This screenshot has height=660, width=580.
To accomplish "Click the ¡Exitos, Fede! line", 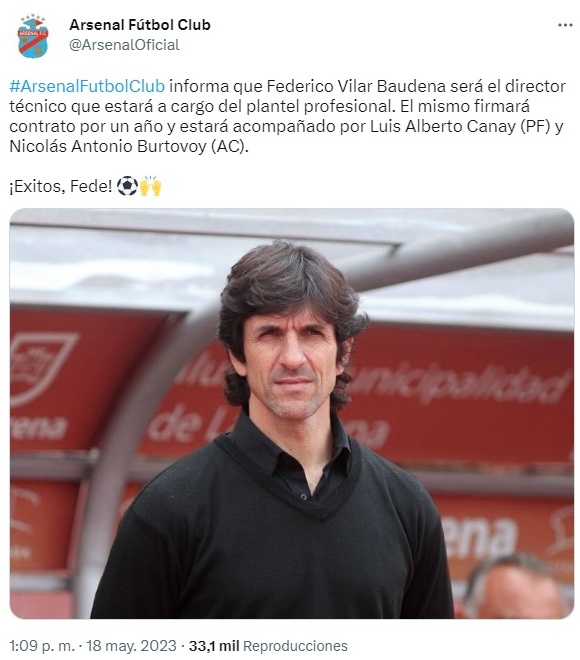I will (x=61, y=186).
